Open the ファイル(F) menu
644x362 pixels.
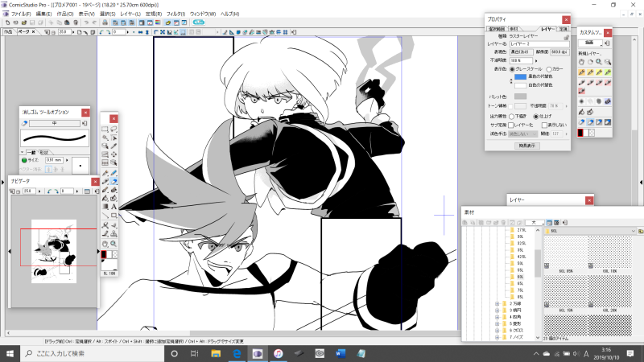[21, 14]
